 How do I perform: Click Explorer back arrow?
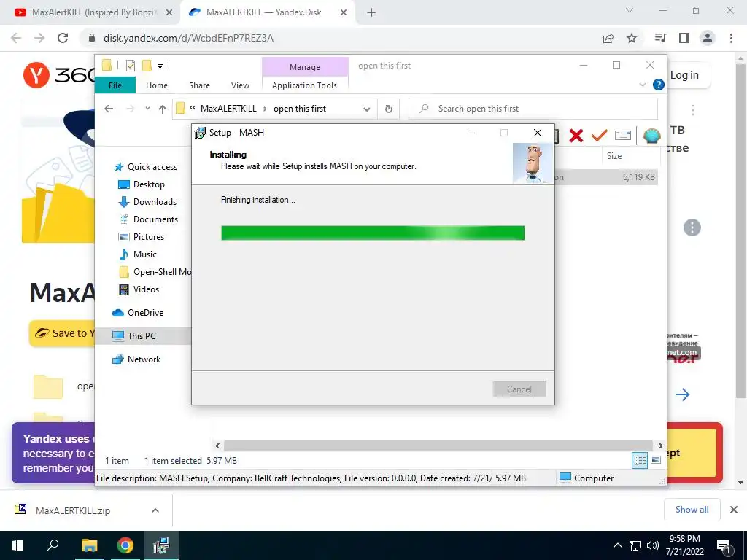pyautogui.click(x=109, y=109)
